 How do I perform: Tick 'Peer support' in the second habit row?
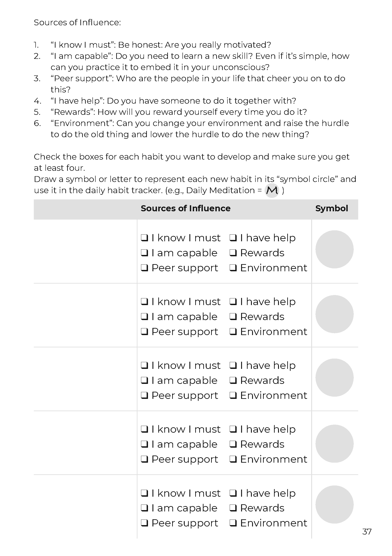tap(145, 331)
